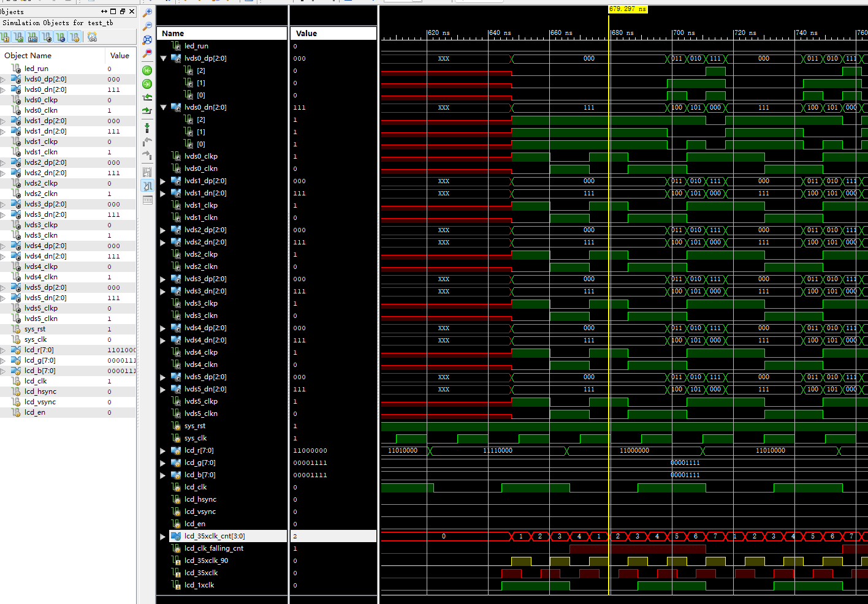Click the Add Marker icon
Viewport: 868px width, 604px height.
click(x=147, y=127)
